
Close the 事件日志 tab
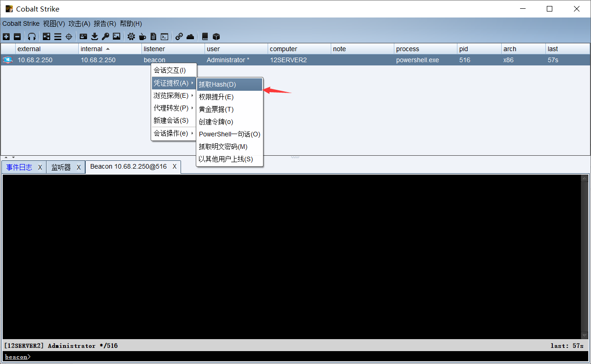pos(40,167)
